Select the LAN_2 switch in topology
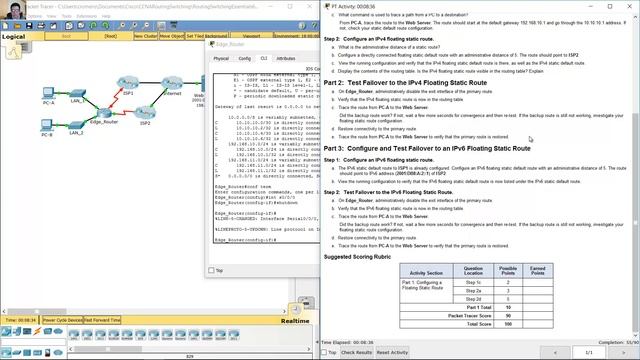640x360 pixels. click(76, 125)
